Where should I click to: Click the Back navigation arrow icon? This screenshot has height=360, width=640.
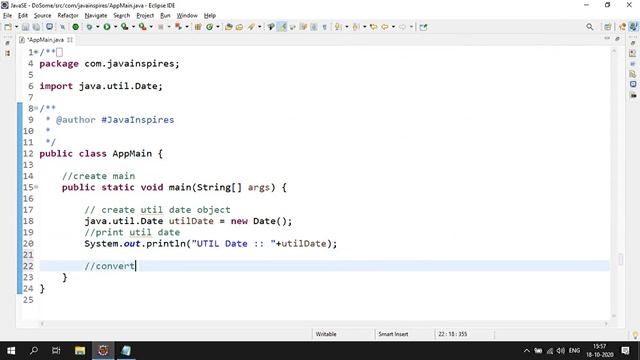pyautogui.click(x=385, y=27)
